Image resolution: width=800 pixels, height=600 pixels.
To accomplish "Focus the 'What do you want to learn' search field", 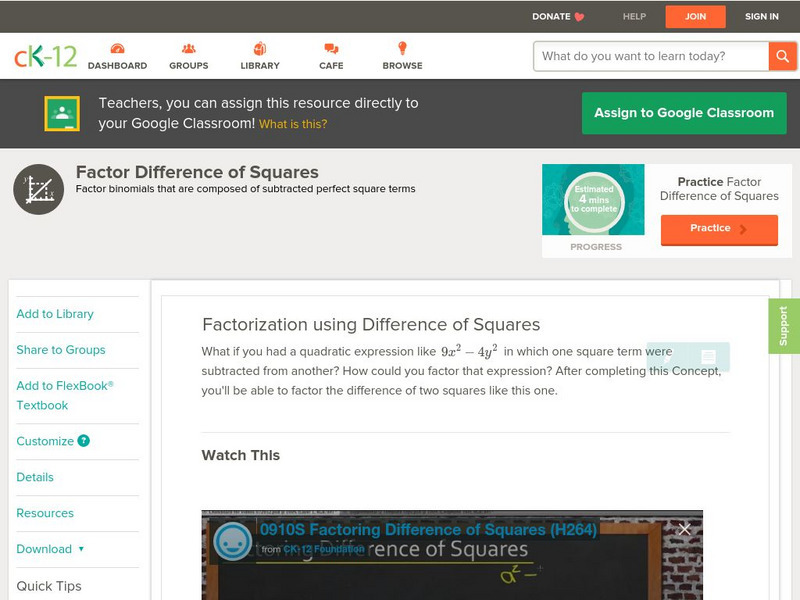I will [651, 56].
